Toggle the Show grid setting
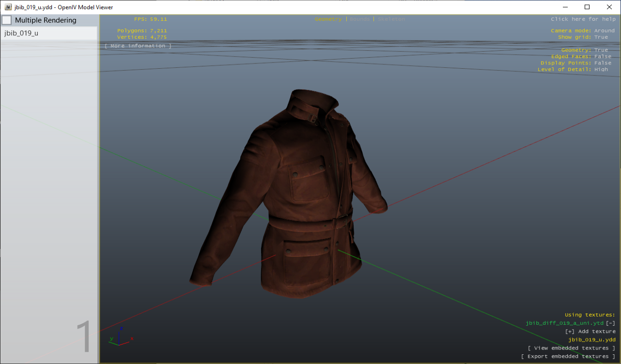621x364 pixels. (x=603, y=37)
